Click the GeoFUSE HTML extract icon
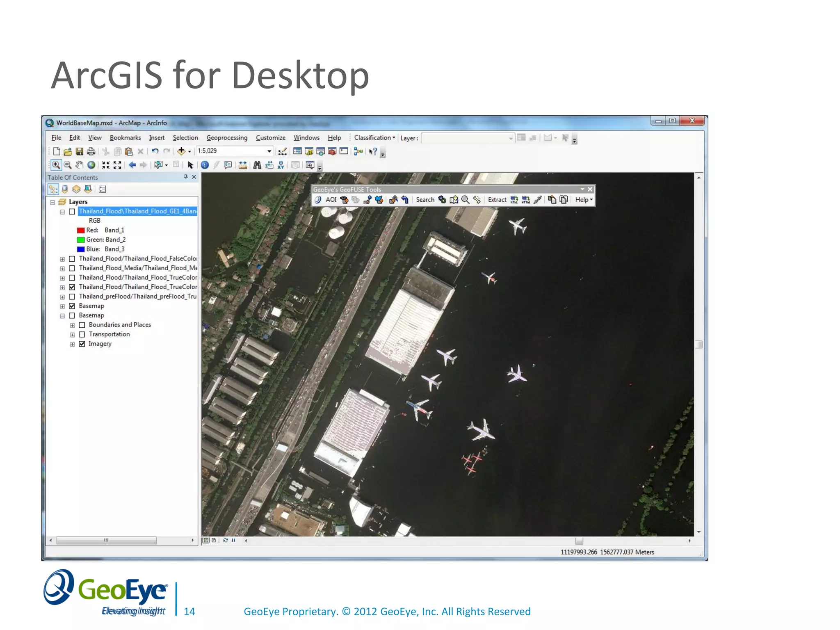This screenshot has width=840, height=630. click(x=526, y=200)
